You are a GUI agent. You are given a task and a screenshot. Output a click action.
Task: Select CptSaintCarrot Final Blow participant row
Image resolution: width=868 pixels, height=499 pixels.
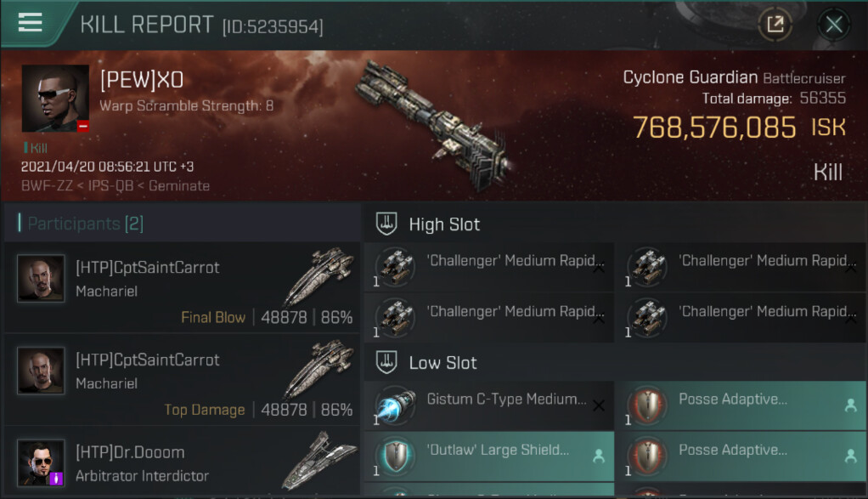click(x=182, y=286)
